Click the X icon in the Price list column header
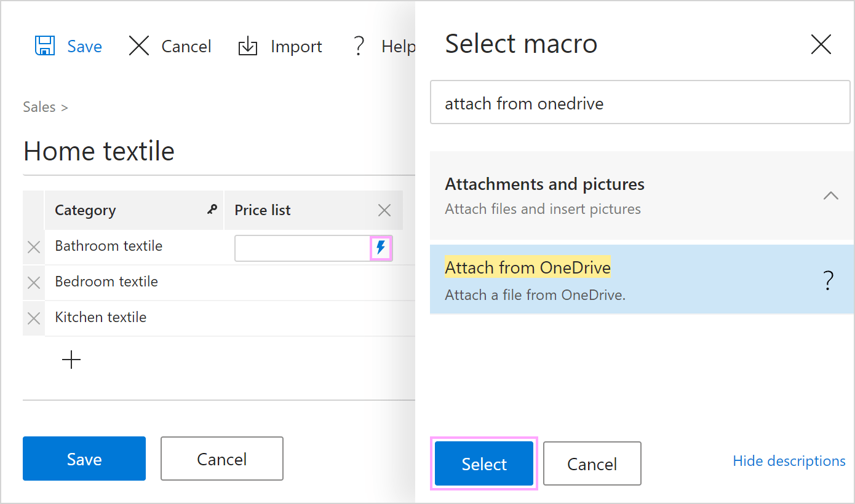The height and width of the screenshot is (504, 855). coord(384,210)
